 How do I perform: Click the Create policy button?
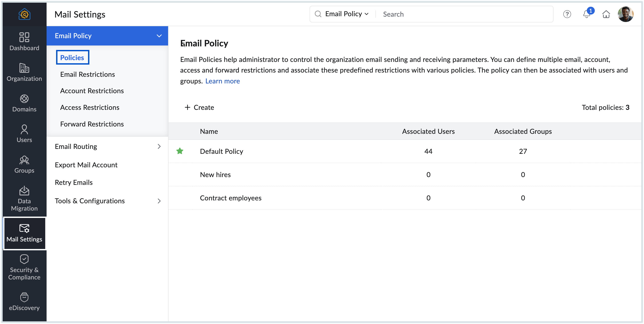coord(199,107)
